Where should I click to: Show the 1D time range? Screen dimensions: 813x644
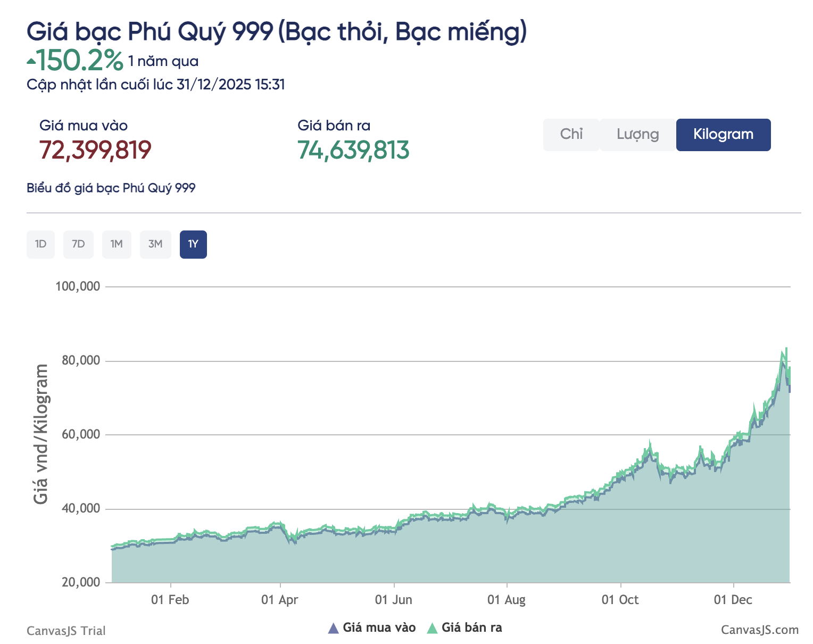tap(40, 244)
